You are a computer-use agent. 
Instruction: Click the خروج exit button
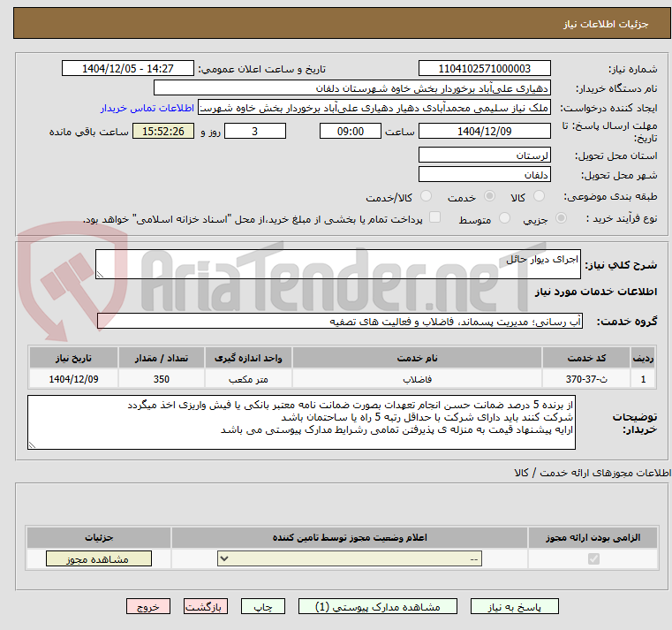(x=147, y=606)
